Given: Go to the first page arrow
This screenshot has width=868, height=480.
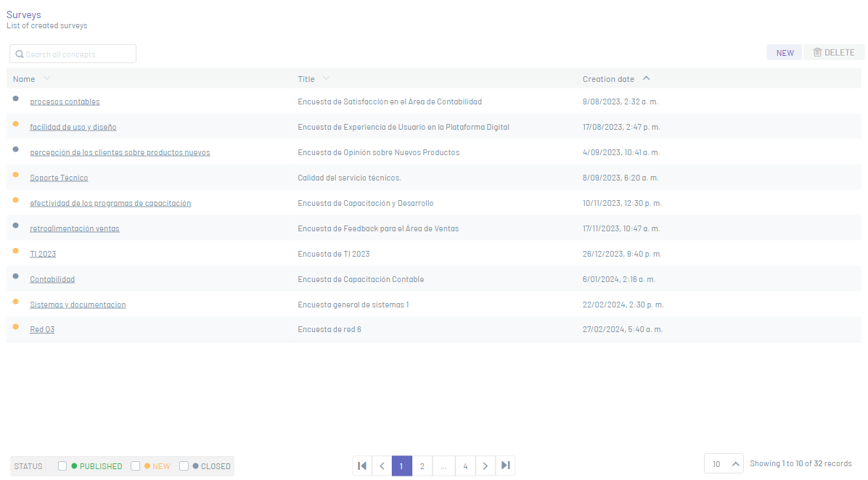Looking at the screenshot, I should pyautogui.click(x=362, y=465).
